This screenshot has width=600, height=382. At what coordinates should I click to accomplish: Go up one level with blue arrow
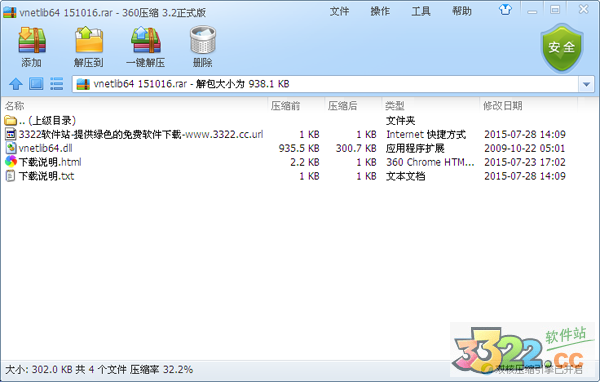(x=16, y=84)
